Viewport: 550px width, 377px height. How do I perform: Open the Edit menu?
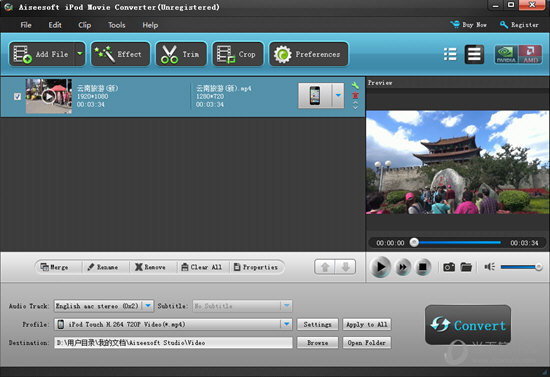point(55,25)
